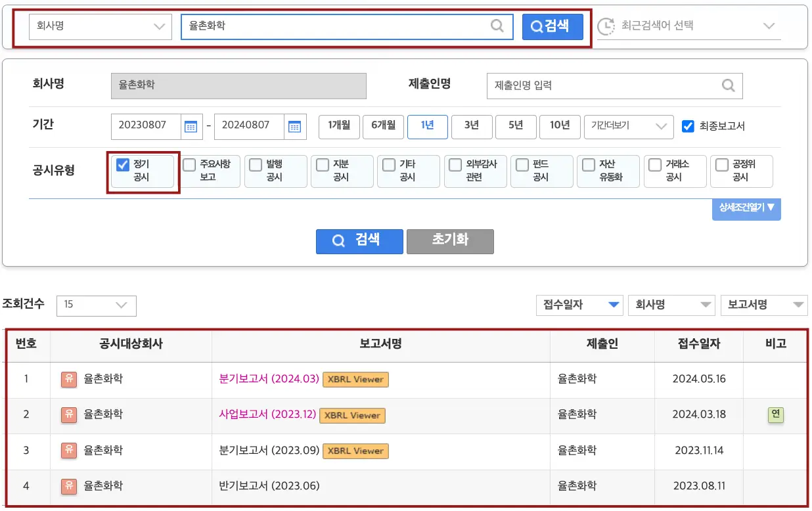Open XBRL Viewer for 분기보고서 (2023.09)
This screenshot has height=511, width=812.
[357, 451]
